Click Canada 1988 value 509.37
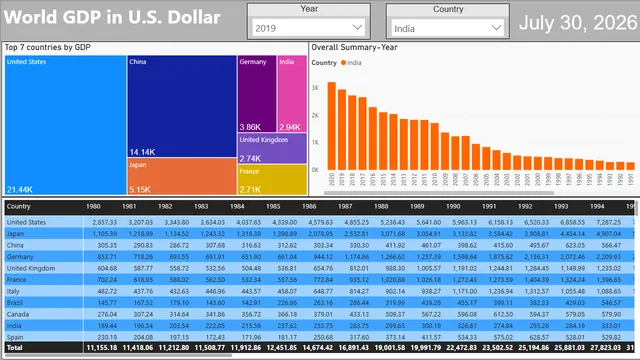The width and height of the screenshot is (640, 360). coord(395,314)
